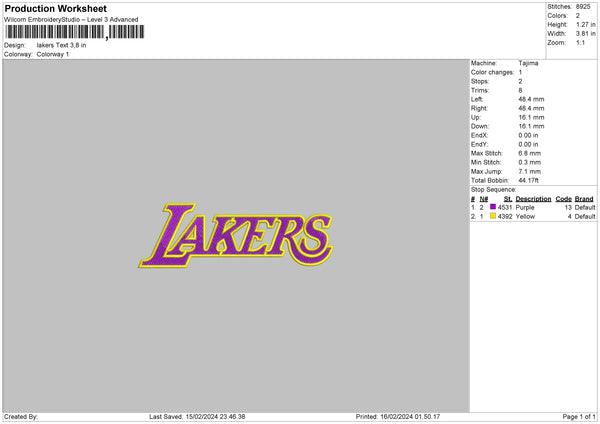Click the Description column header
The image size is (600, 424).
533,199
